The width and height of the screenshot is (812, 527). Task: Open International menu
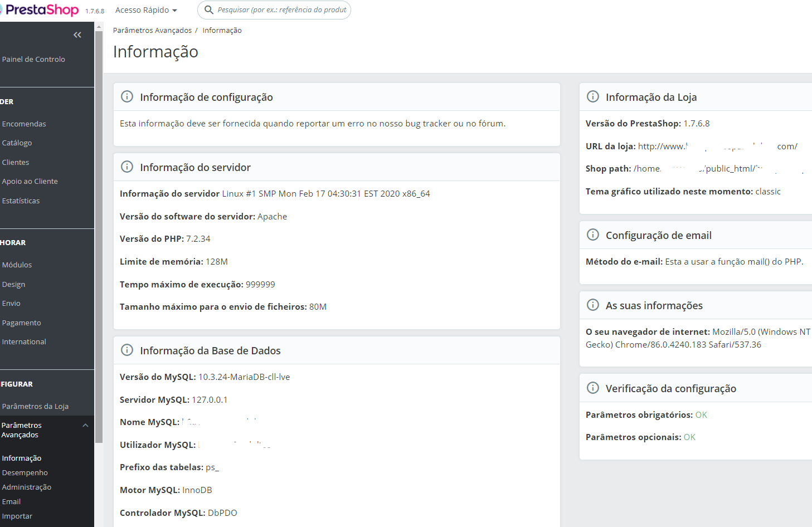[x=24, y=341]
